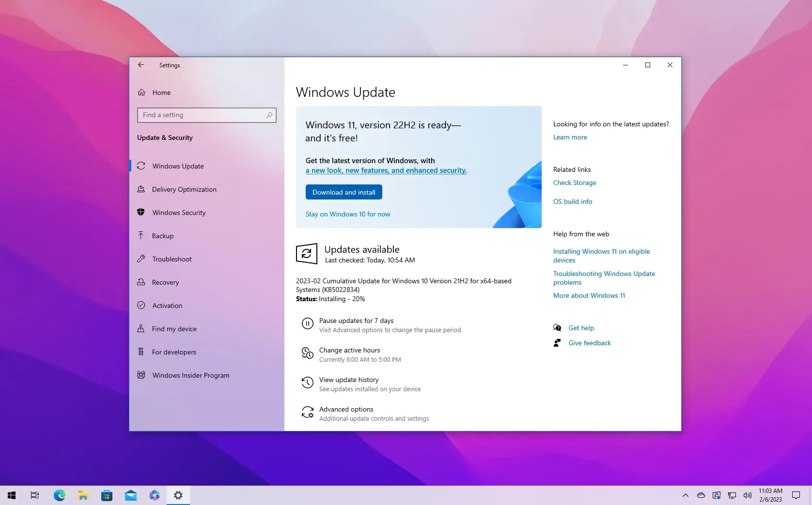812x505 pixels.
Task: Open Microsoft Store from taskbar
Action: point(107,495)
